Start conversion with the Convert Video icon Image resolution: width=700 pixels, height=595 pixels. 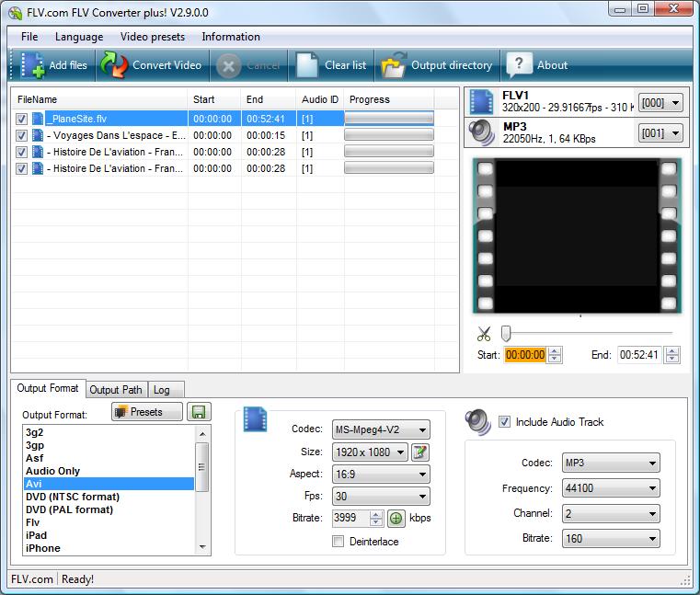[113, 65]
